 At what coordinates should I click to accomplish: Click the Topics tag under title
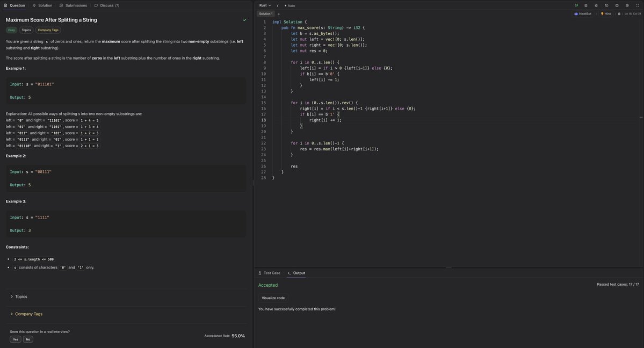(26, 30)
